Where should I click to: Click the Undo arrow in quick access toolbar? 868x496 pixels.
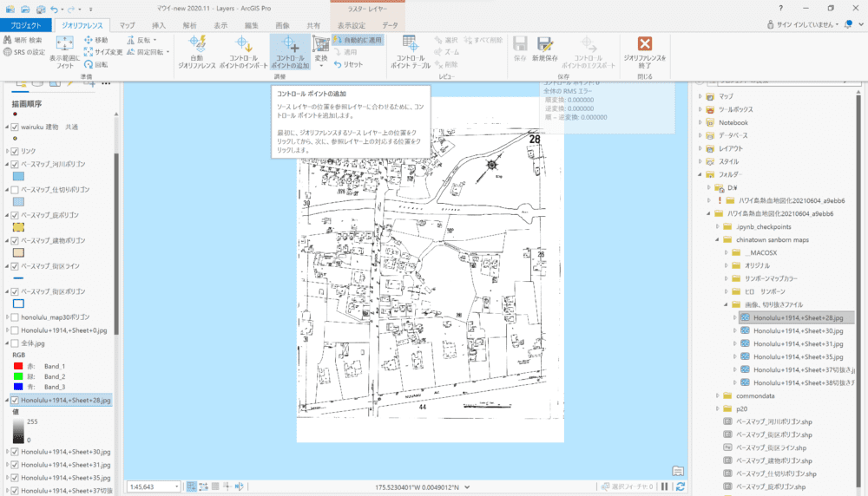click(54, 9)
